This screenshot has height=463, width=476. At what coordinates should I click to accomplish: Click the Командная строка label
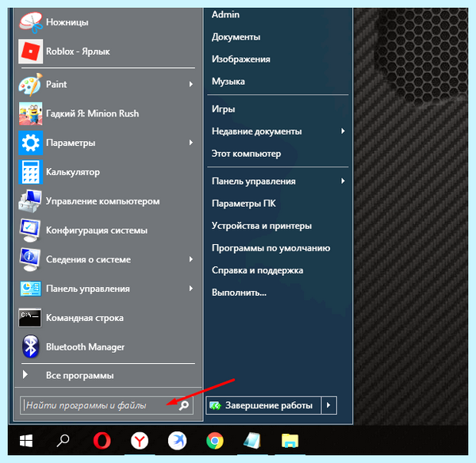click(x=85, y=318)
